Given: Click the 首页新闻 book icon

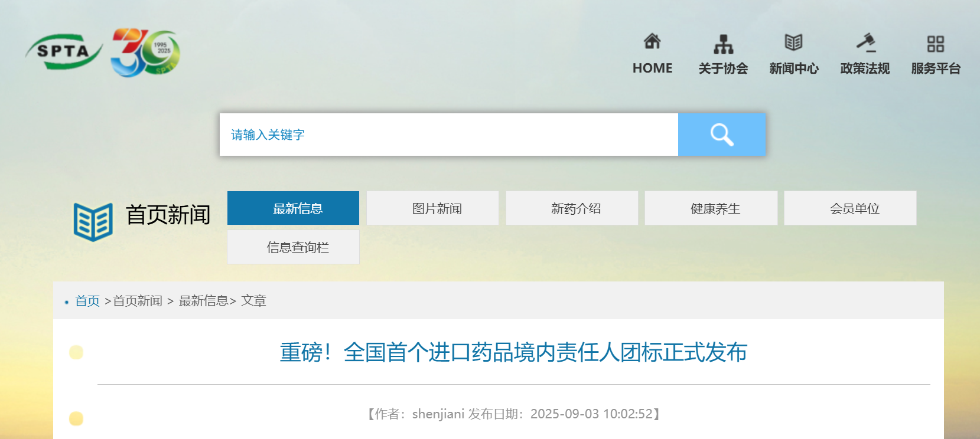Looking at the screenshot, I should 93,222.
